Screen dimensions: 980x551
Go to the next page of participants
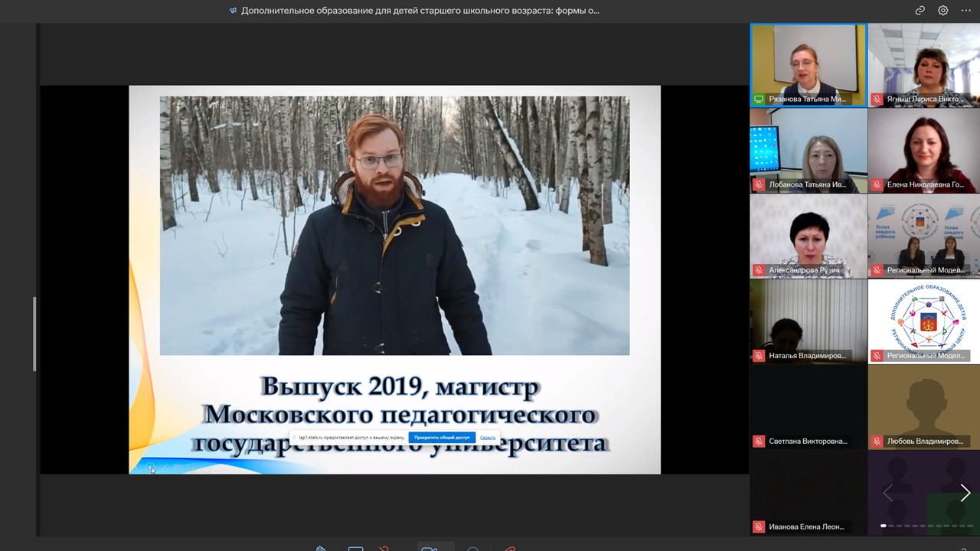point(965,494)
